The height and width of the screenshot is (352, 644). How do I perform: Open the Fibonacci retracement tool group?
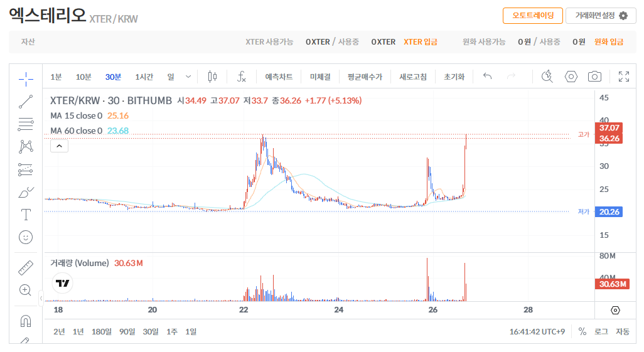tap(26, 124)
